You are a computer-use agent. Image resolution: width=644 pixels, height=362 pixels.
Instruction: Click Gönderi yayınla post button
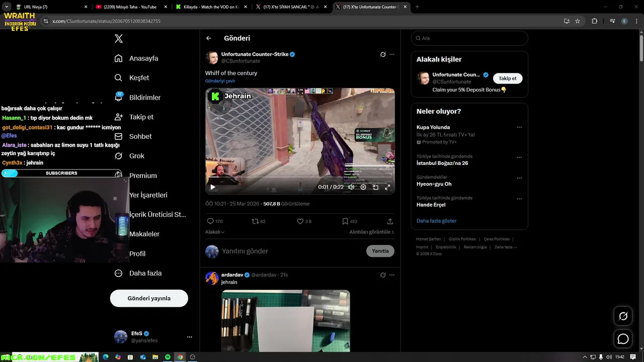(x=149, y=298)
